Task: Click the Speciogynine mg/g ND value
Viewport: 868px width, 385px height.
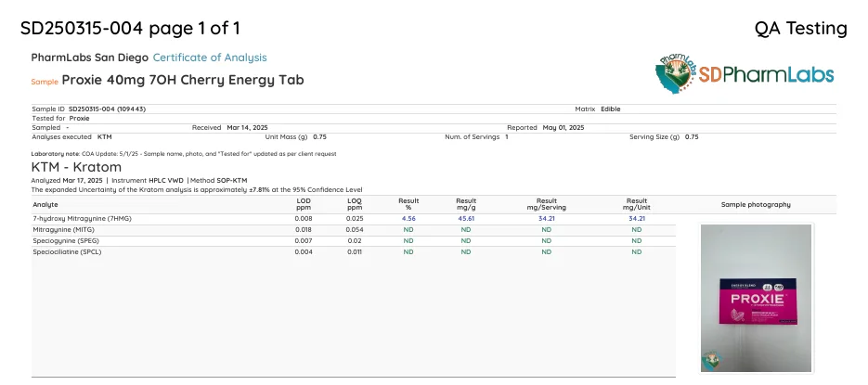Action: click(466, 240)
